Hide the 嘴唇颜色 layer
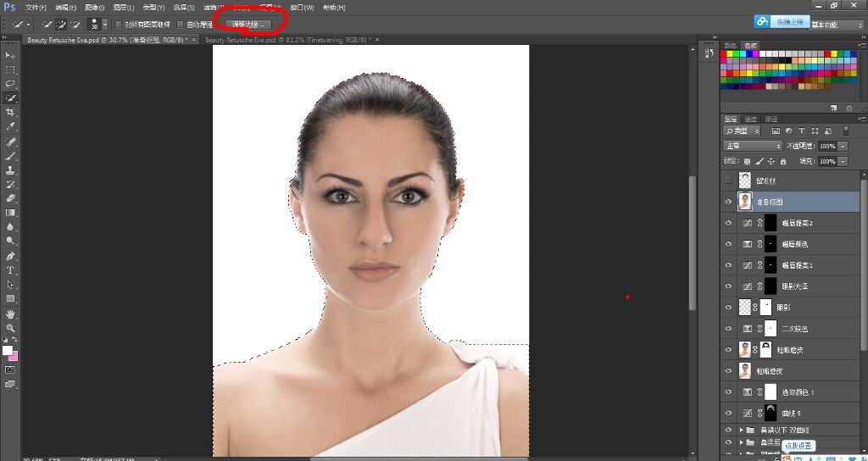 pyautogui.click(x=728, y=244)
